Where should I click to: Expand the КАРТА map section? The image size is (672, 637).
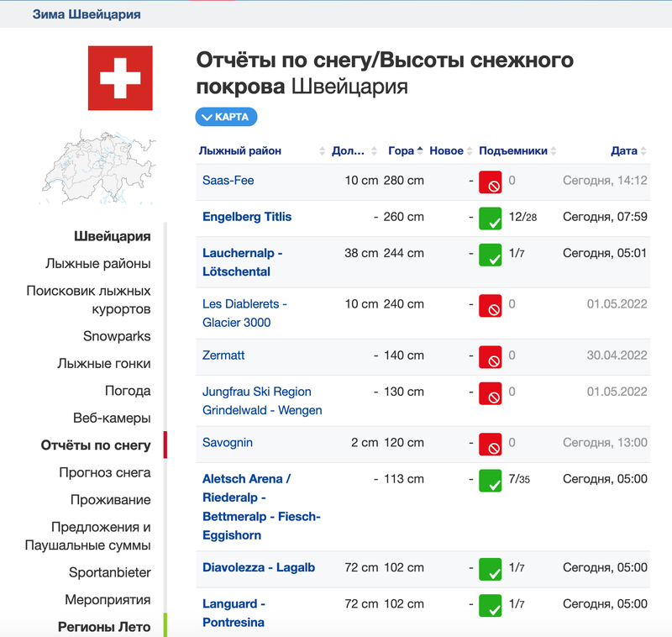click(x=226, y=117)
